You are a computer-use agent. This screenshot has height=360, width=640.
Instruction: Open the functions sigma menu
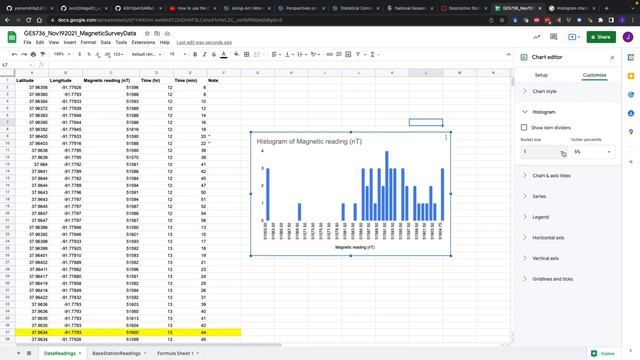coord(373,54)
